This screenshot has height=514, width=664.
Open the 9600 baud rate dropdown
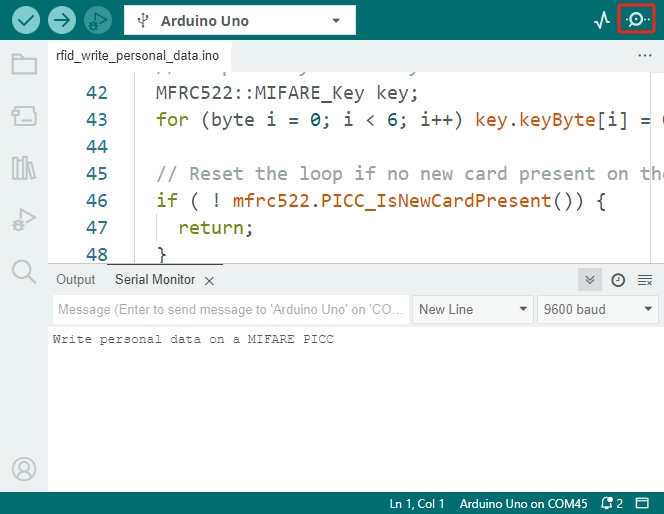598,310
